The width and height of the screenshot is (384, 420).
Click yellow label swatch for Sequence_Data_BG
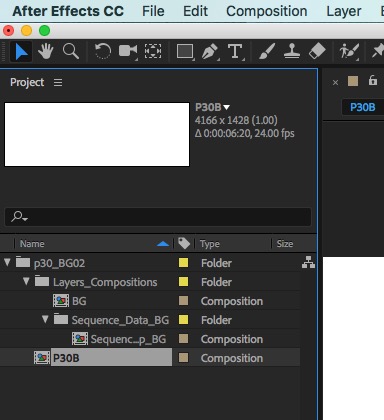click(x=183, y=320)
